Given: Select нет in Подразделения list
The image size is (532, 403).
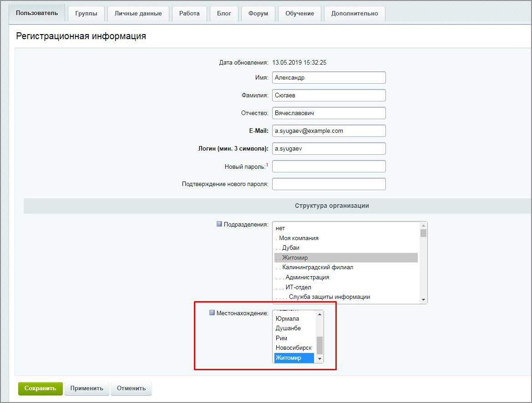Looking at the screenshot, I should pos(346,228).
